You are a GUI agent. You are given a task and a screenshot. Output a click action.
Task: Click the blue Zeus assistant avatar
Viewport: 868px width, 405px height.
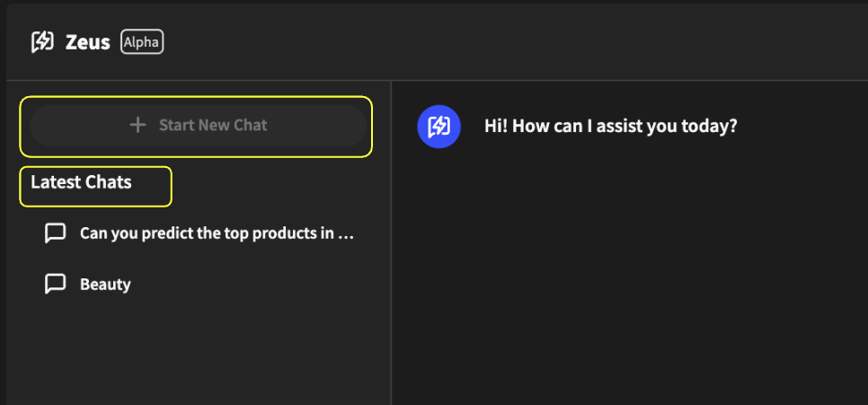[x=438, y=126]
